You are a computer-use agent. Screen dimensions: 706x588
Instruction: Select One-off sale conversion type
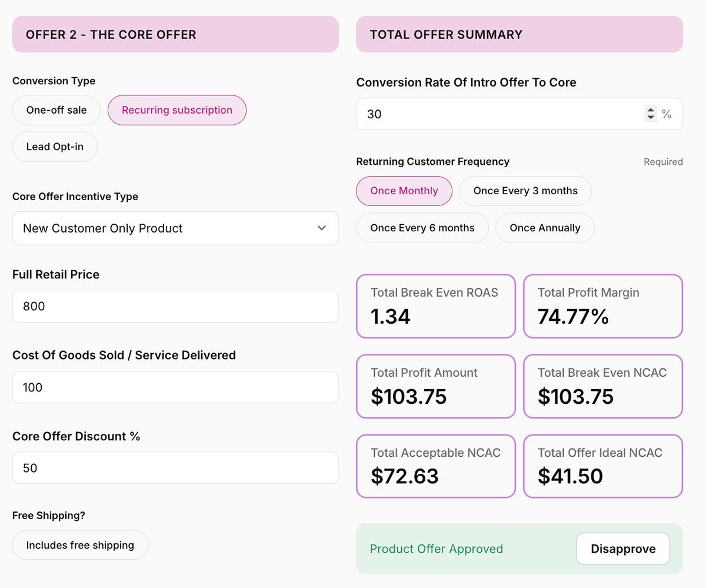56,110
